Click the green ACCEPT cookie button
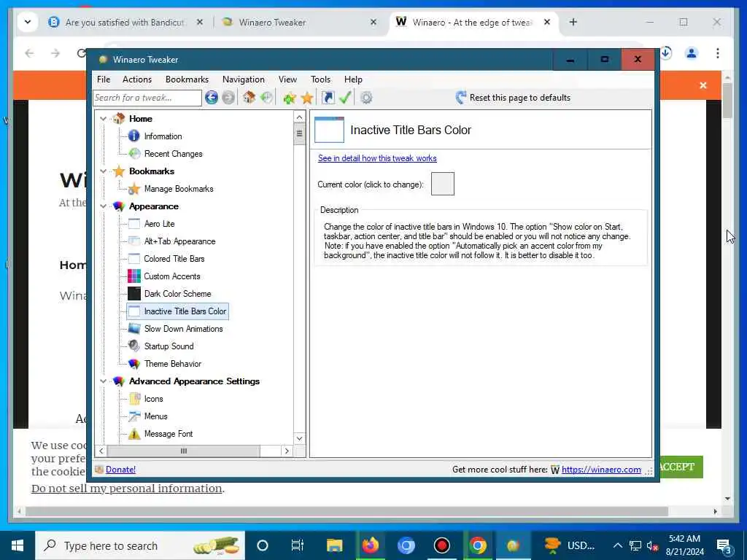The width and height of the screenshot is (747, 560). point(681,467)
